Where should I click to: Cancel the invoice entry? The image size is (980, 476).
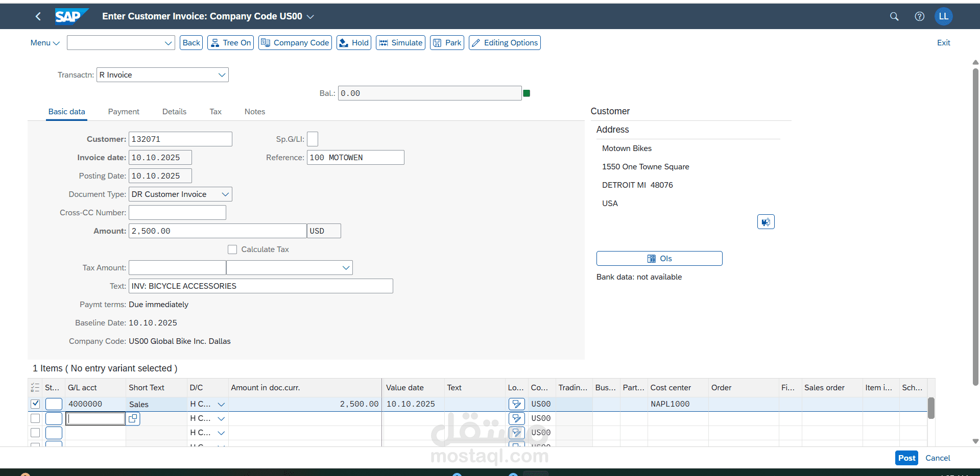938,458
